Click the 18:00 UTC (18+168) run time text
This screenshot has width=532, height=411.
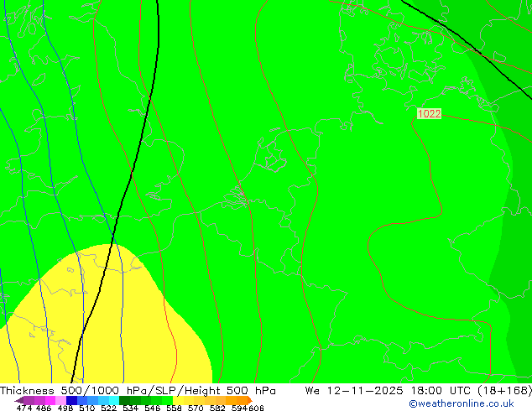[x=472, y=391]
